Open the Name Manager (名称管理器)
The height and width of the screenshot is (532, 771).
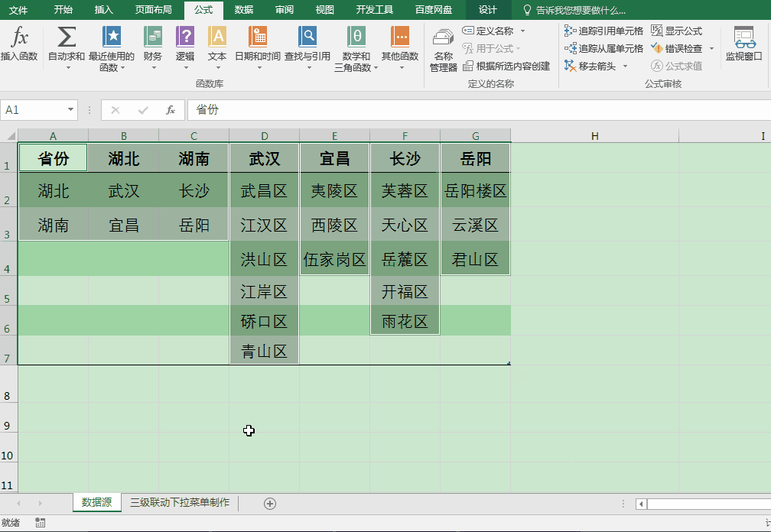444,50
